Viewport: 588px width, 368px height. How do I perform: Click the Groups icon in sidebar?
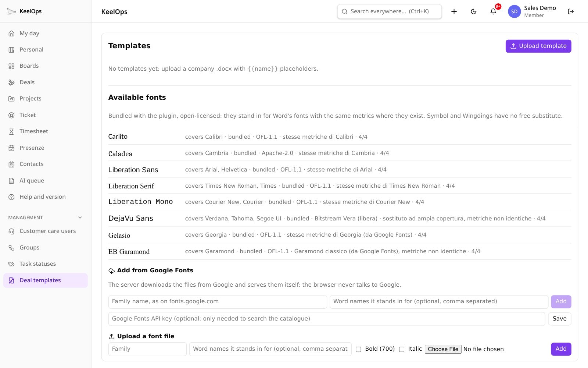[11, 248]
